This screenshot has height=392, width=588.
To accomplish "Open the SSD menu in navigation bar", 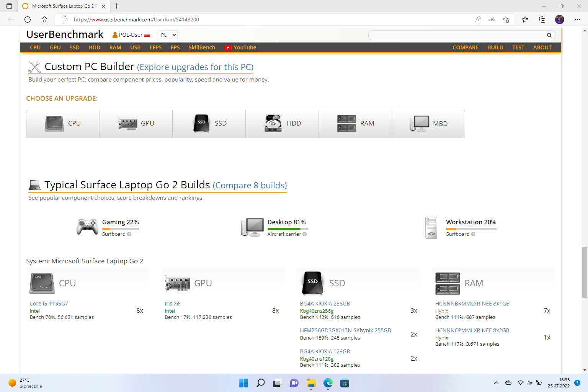I will (74, 47).
